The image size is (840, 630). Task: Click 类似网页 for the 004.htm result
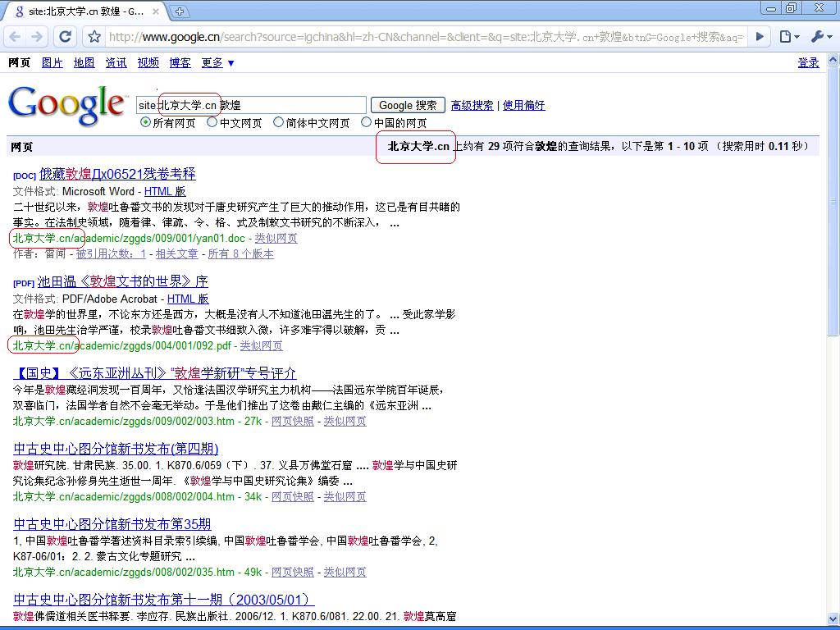[x=345, y=496]
